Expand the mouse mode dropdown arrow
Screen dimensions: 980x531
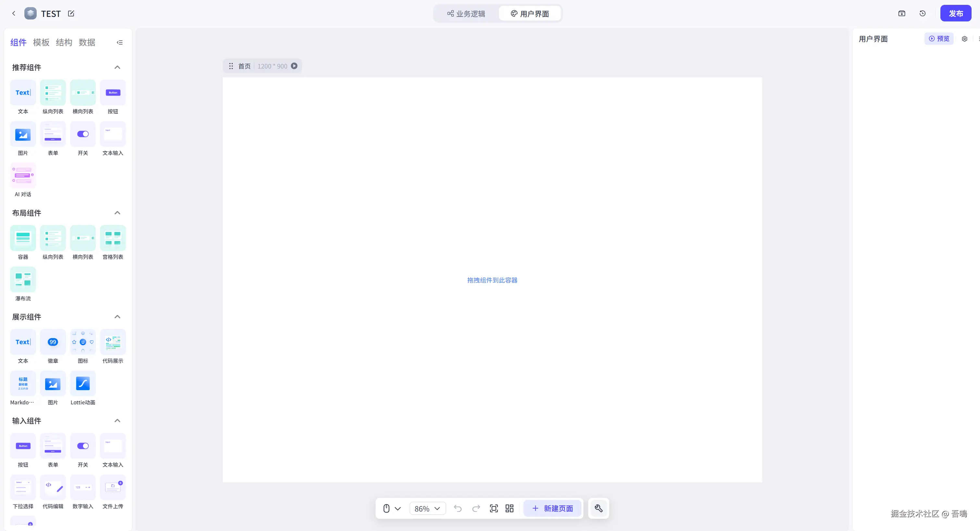pos(398,509)
